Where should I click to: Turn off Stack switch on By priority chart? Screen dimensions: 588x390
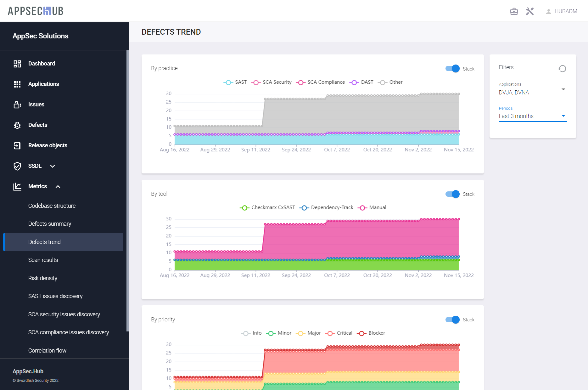click(x=452, y=319)
